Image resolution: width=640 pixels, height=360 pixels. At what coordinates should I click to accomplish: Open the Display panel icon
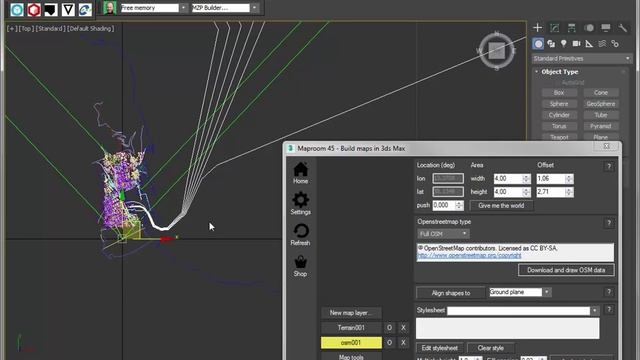[606, 27]
